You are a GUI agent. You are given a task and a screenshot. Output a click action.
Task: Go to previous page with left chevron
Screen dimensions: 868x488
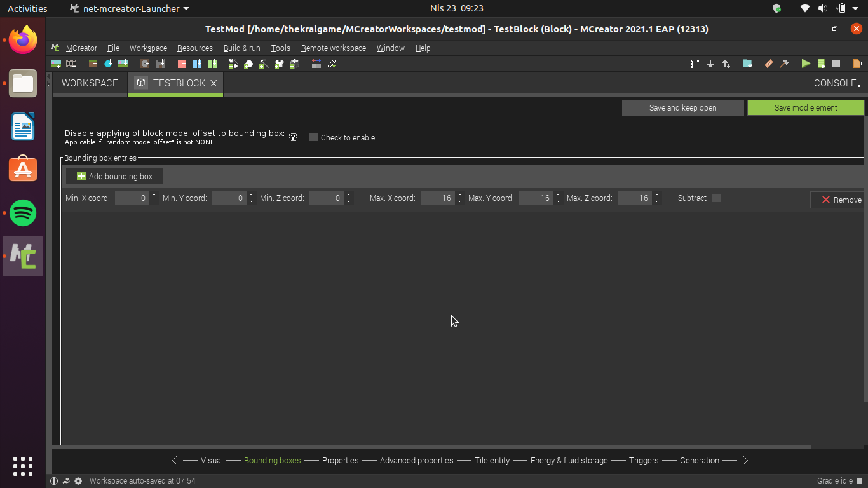[x=175, y=460]
